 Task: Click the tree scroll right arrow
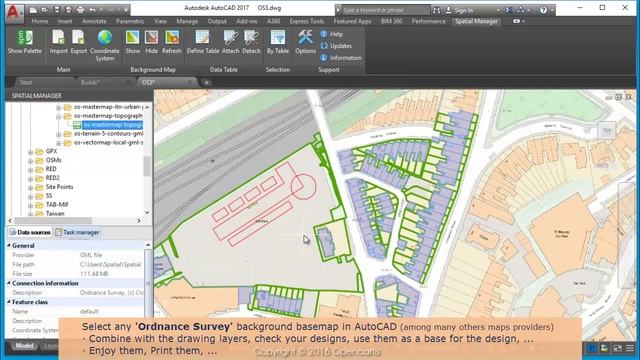click(139, 220)
